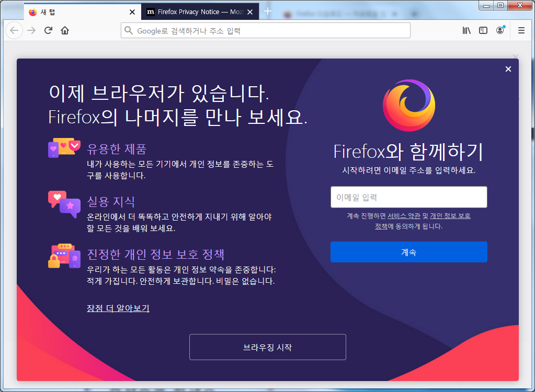Click the search magnifier in address bar

(x=129, y=31)
